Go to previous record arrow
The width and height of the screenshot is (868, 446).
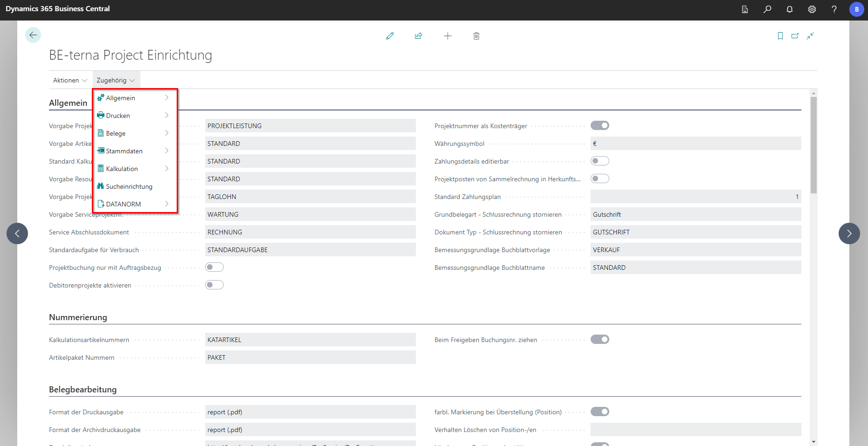click(17, 233)
